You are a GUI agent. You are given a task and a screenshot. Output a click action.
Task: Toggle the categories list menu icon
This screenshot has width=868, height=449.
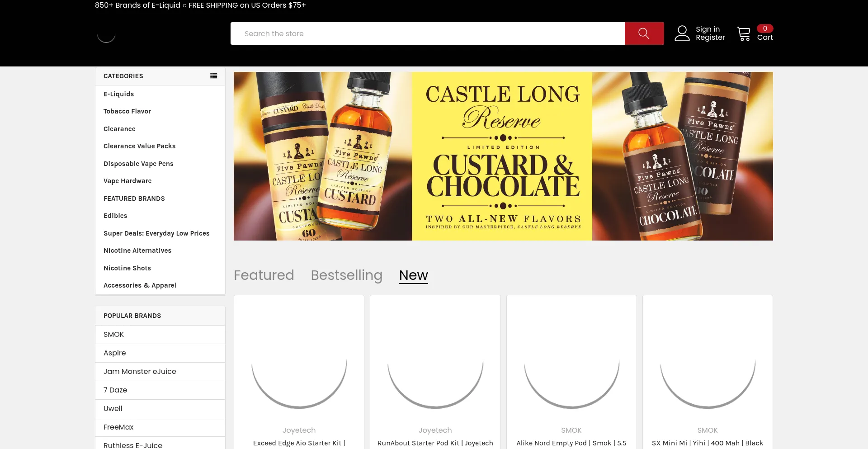point(214,76)
